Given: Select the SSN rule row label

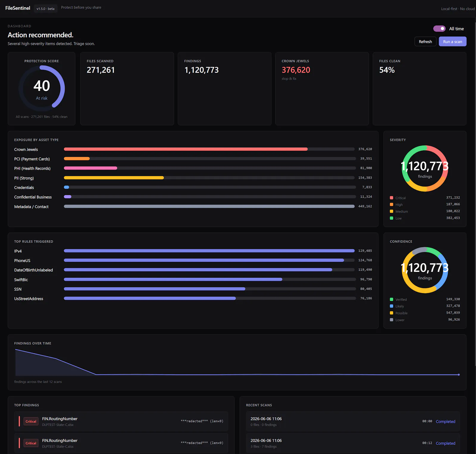Looking at the screenshot, I should point(18,289).
